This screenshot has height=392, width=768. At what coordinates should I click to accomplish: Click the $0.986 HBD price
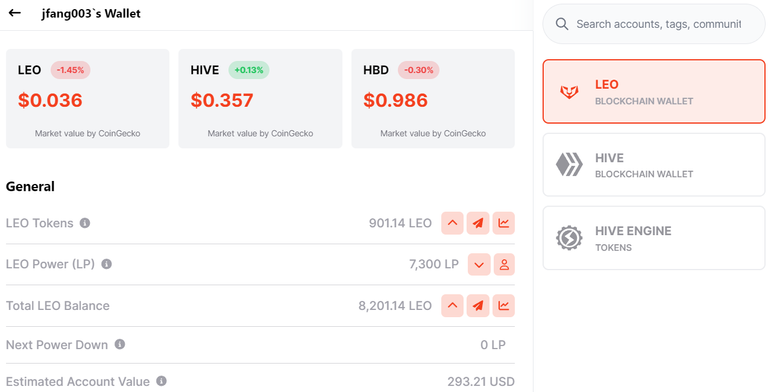point(396,100)
